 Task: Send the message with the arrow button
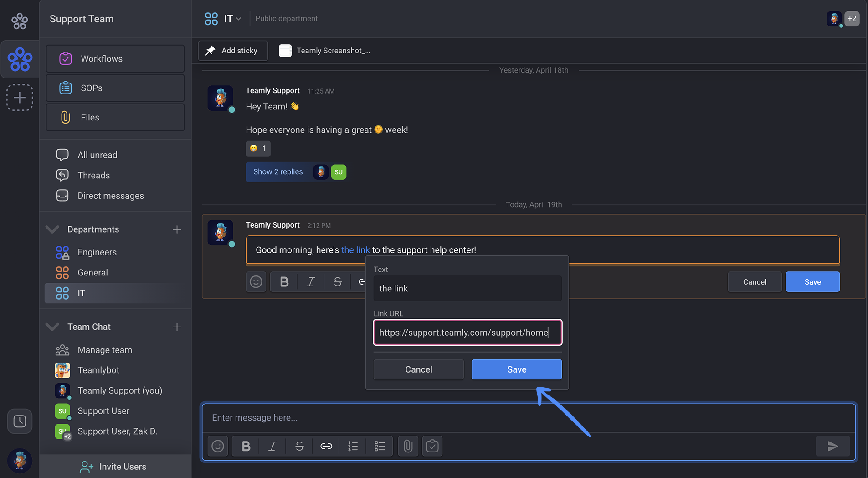coord(833,446)
